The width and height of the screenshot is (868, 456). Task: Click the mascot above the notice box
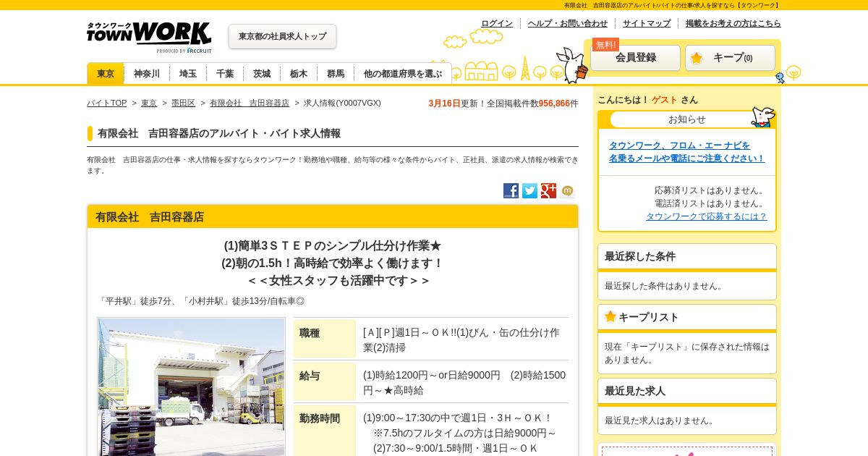[x=763, y=117]
